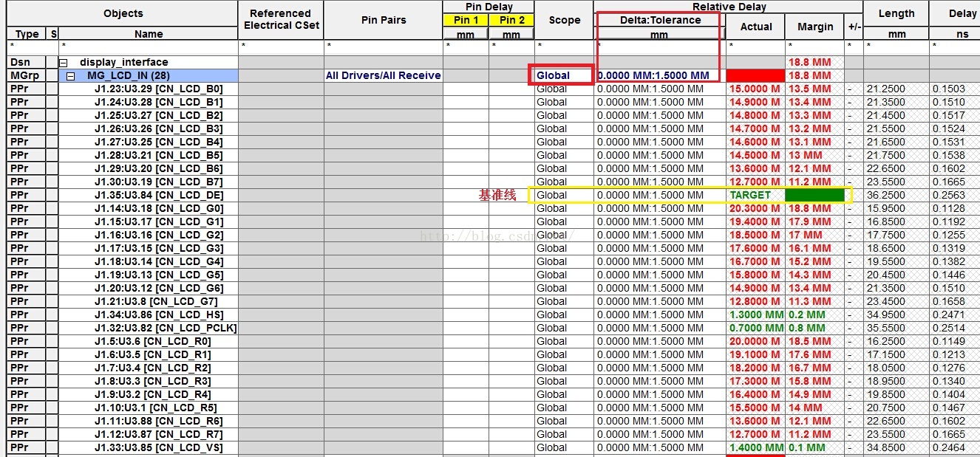Click the All Drivers/All Receive pin pairs cell

383,75
